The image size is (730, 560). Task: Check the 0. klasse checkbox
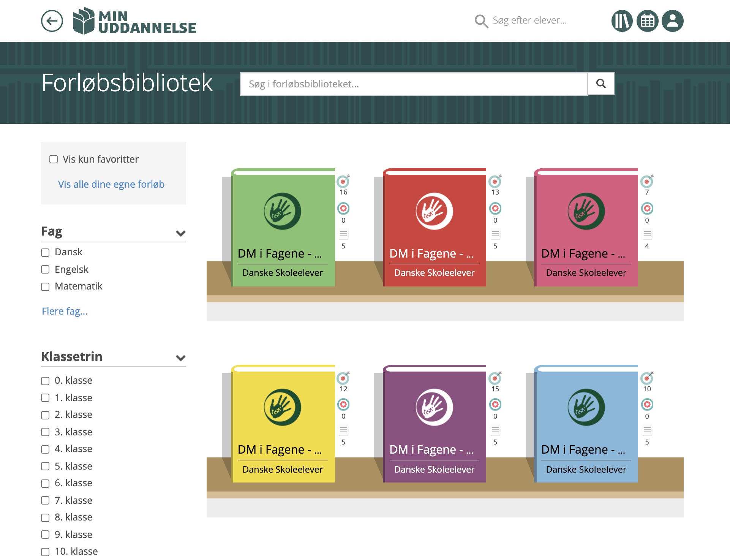pos(45,381)
